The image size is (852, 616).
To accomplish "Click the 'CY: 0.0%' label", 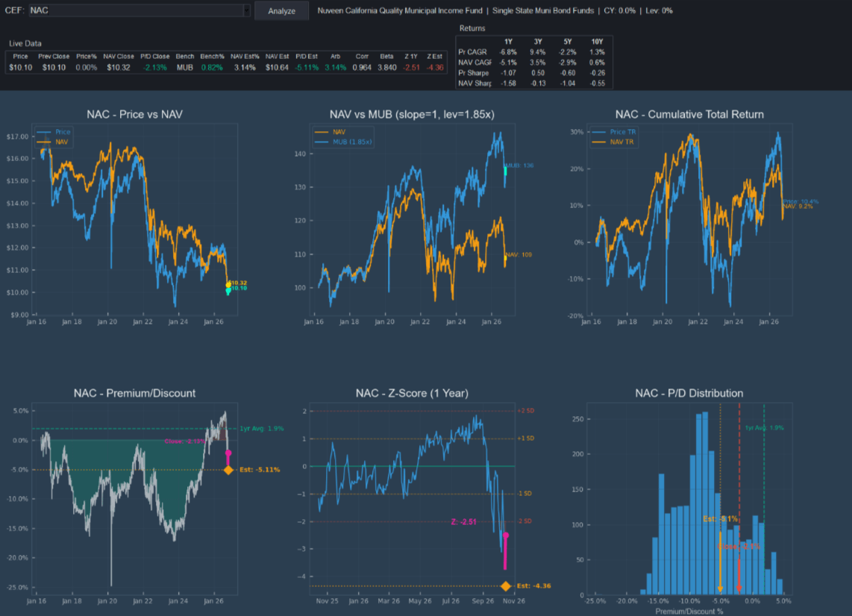I will point(619,10).
